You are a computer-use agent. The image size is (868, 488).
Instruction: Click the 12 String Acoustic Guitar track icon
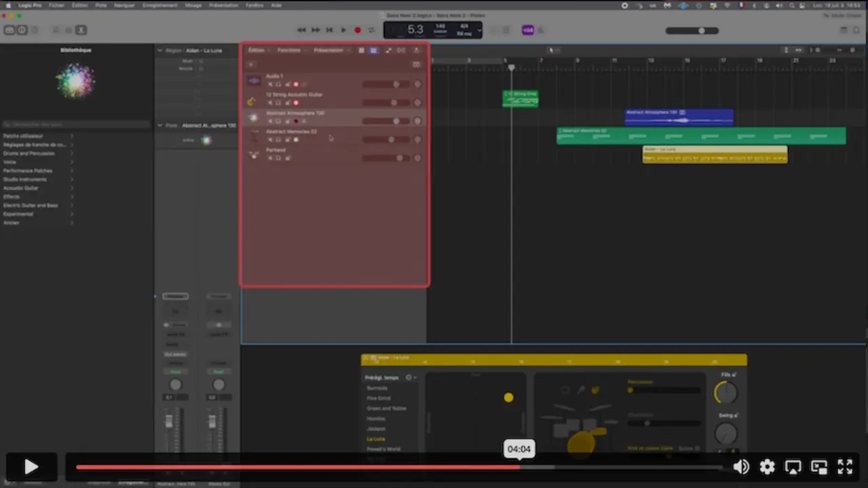252,100
